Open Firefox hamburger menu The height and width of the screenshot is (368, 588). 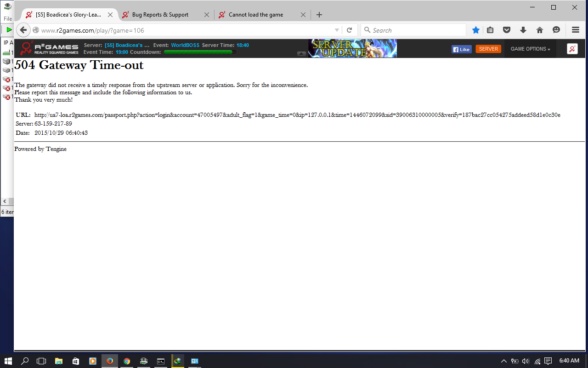pyautogui.click(x=576, y=30)
